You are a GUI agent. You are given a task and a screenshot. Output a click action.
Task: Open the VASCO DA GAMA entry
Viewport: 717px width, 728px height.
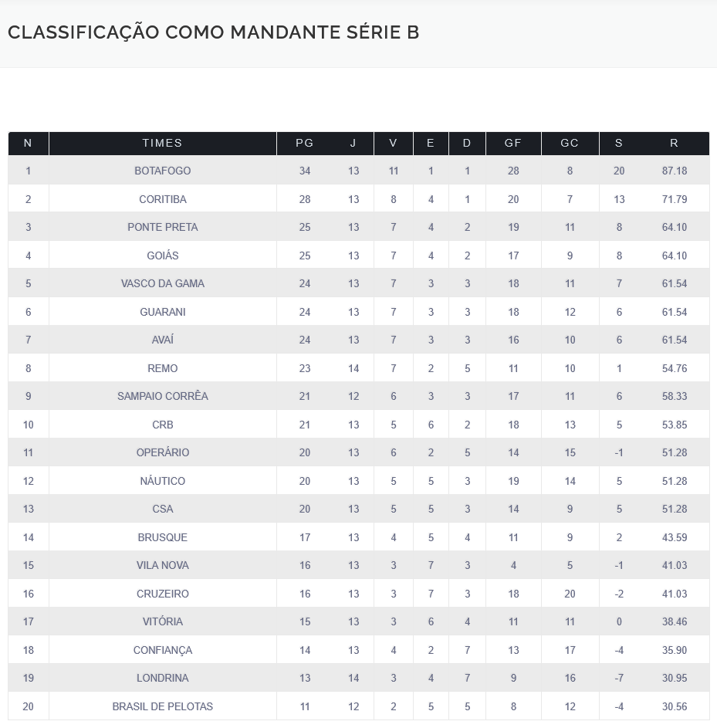click(x=162, y=283)
